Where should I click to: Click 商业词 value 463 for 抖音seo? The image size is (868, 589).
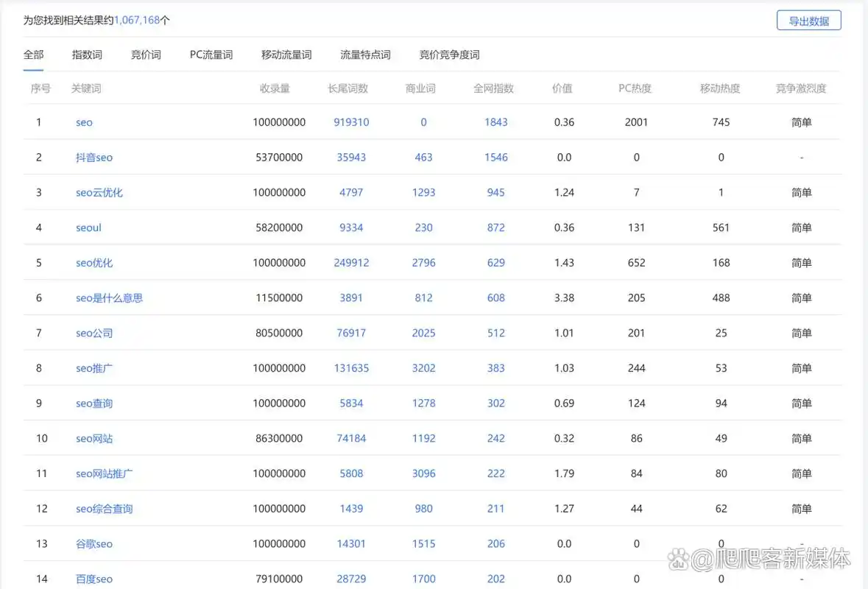click(x=423, y=157)
